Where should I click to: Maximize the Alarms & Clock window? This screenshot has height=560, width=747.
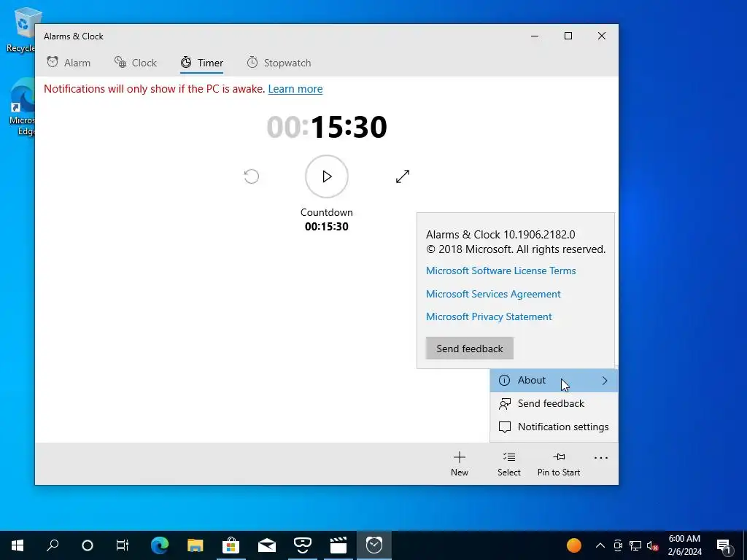pos(568,36)
